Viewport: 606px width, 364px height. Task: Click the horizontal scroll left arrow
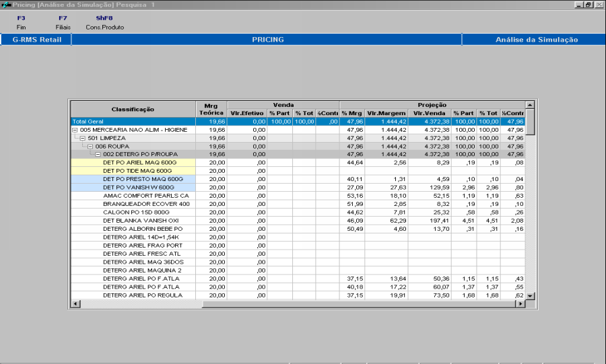(75, 304)
